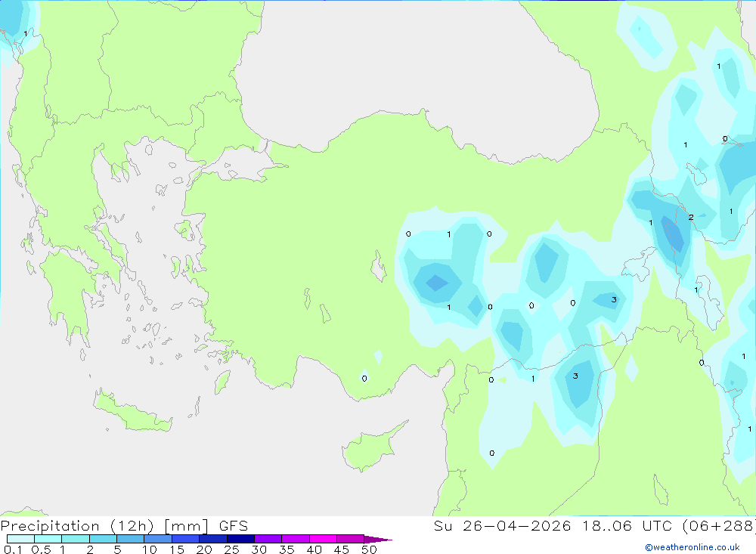Choose the 20–25 mm legend swatch
The image size is (756, 554).
(212, 539)
